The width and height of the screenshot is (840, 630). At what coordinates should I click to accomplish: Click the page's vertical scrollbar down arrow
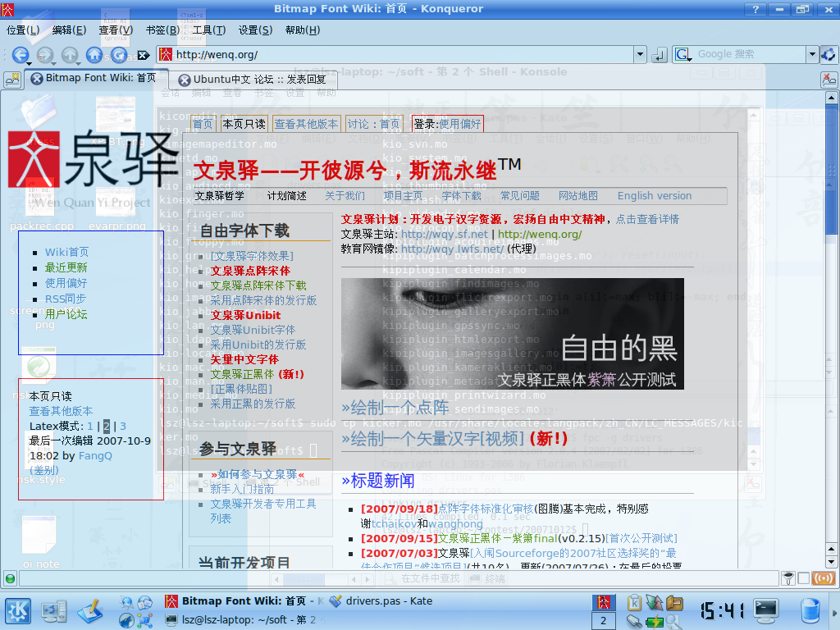point(832,562)
